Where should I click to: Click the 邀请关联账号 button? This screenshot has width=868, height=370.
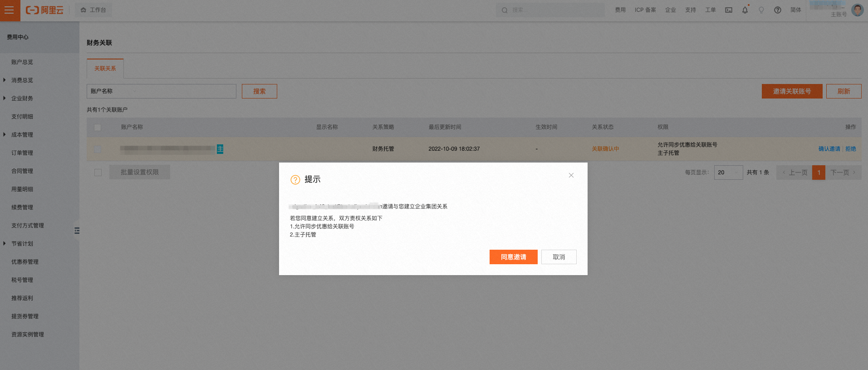tap(792, 91)
